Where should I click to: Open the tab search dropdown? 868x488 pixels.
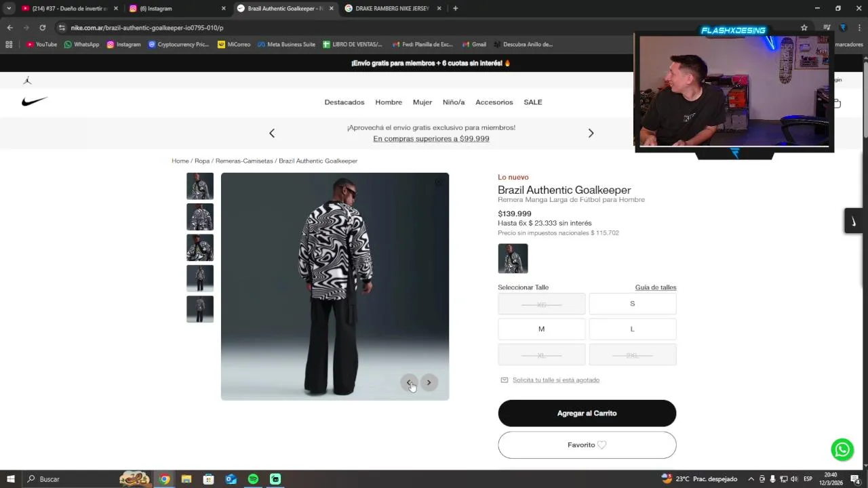click(9, 8)
